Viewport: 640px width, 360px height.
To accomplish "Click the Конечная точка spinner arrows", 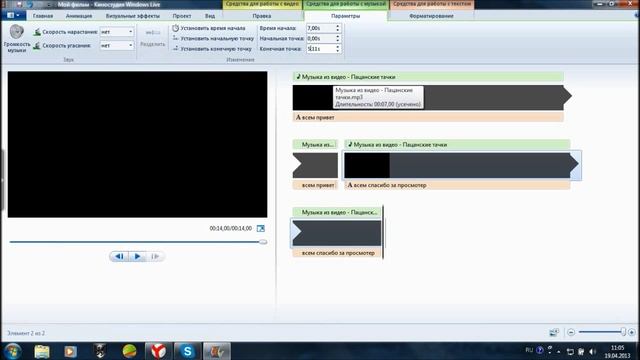I will 338,49.
